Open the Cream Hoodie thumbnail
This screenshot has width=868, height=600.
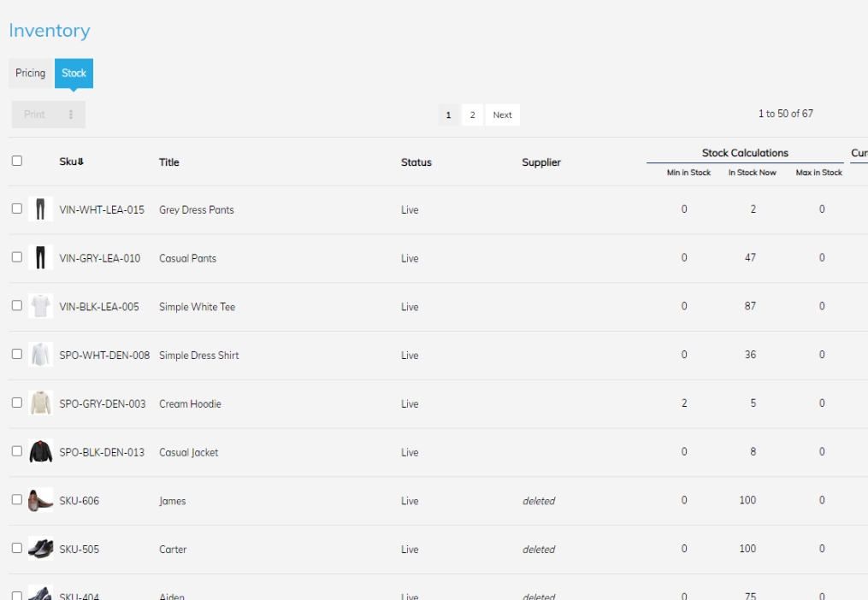40,403
